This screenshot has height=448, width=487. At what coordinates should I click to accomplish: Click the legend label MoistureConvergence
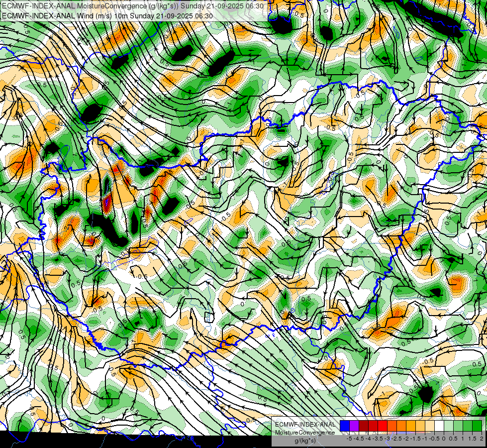click(x=305, y=433)
